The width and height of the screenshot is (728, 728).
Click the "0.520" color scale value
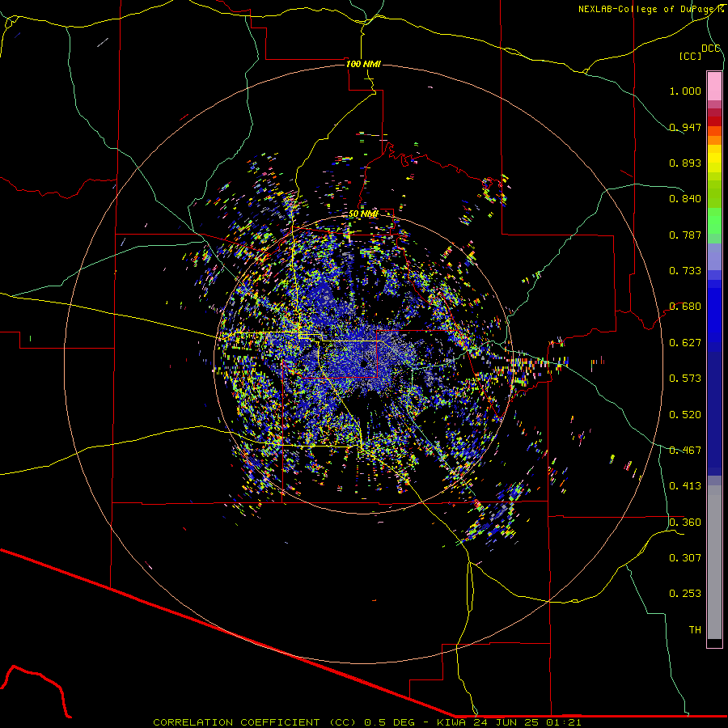tap(685, 415)
